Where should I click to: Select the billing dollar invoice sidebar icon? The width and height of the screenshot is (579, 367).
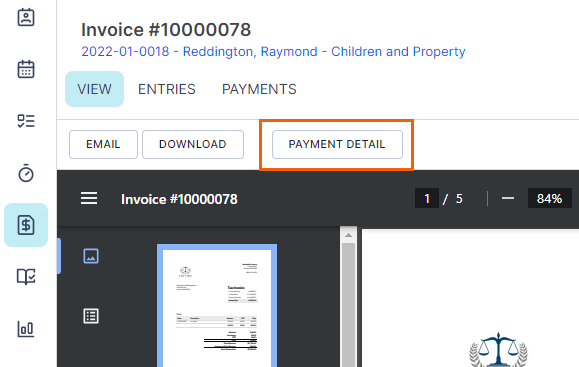[x=26, y=225]
